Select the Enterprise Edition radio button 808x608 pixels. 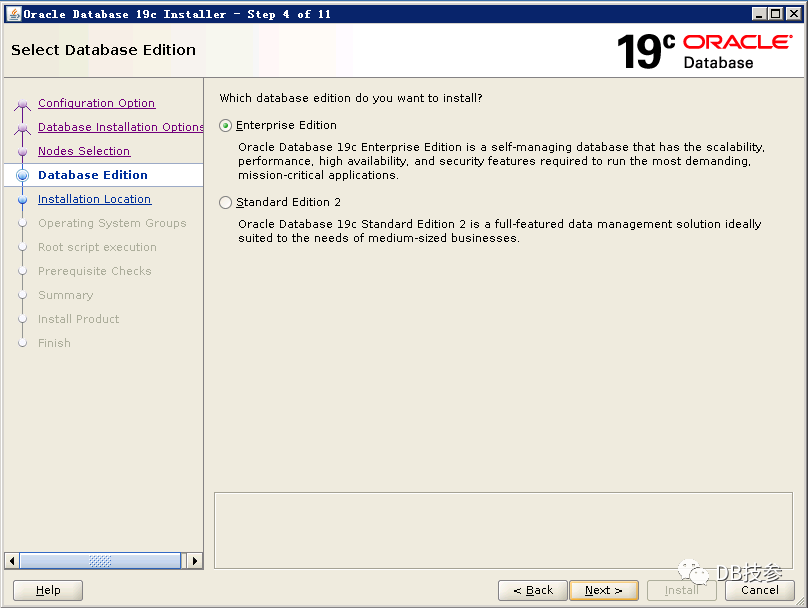point(225,126)
